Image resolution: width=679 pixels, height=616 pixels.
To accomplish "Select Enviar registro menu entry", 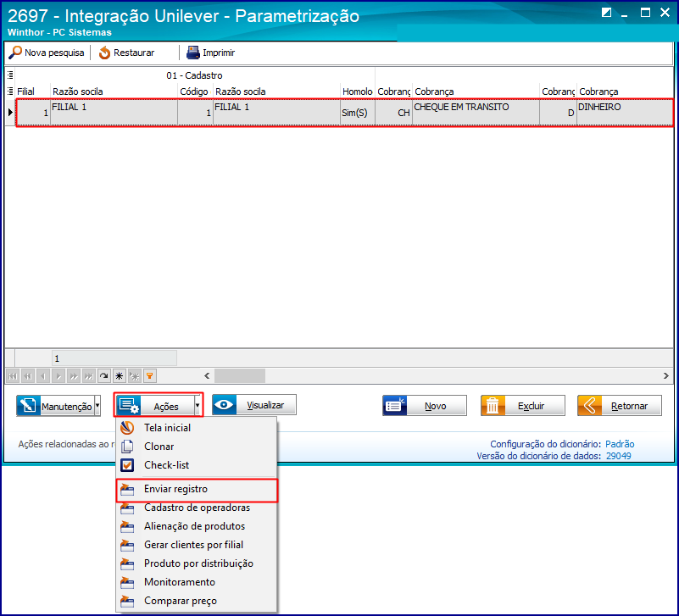I will 197,489.
